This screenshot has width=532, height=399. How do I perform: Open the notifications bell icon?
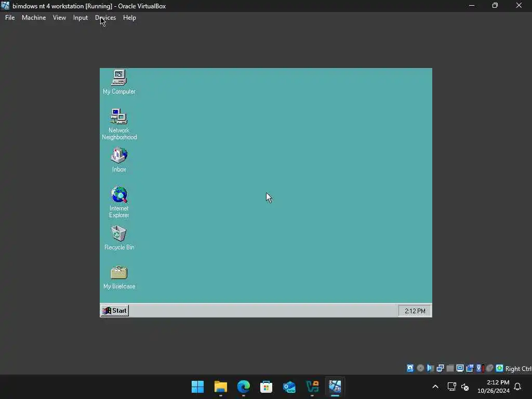pos(518,387)
